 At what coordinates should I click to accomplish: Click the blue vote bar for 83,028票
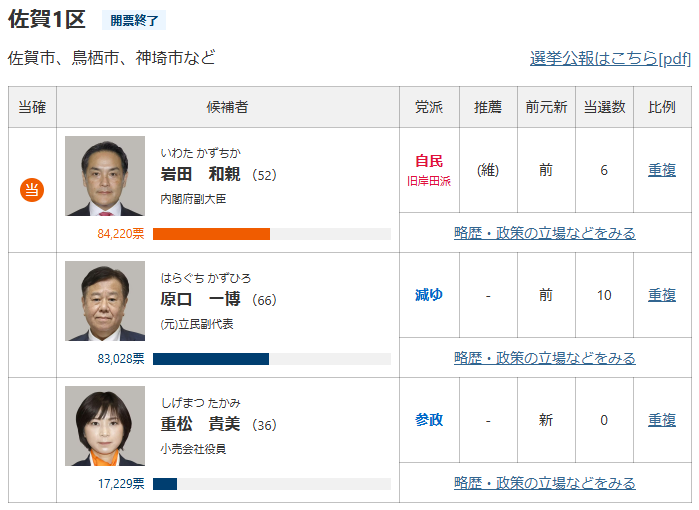(211, 359)
